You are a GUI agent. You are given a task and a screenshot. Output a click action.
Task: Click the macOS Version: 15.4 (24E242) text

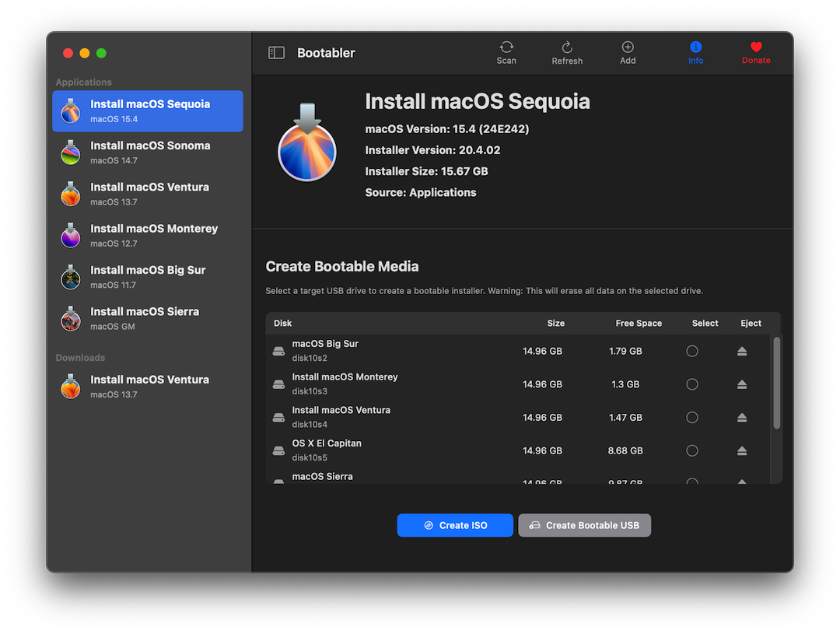click(x=446, y=129)
